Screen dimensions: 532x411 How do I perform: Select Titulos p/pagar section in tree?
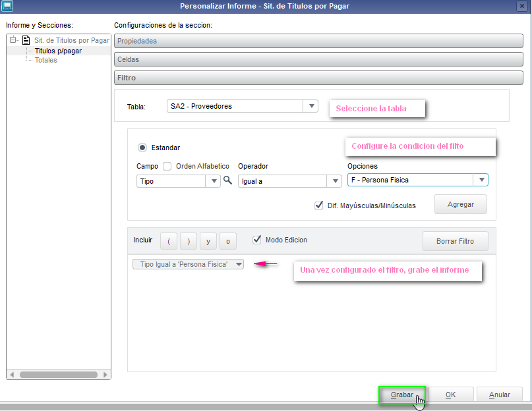58,51
